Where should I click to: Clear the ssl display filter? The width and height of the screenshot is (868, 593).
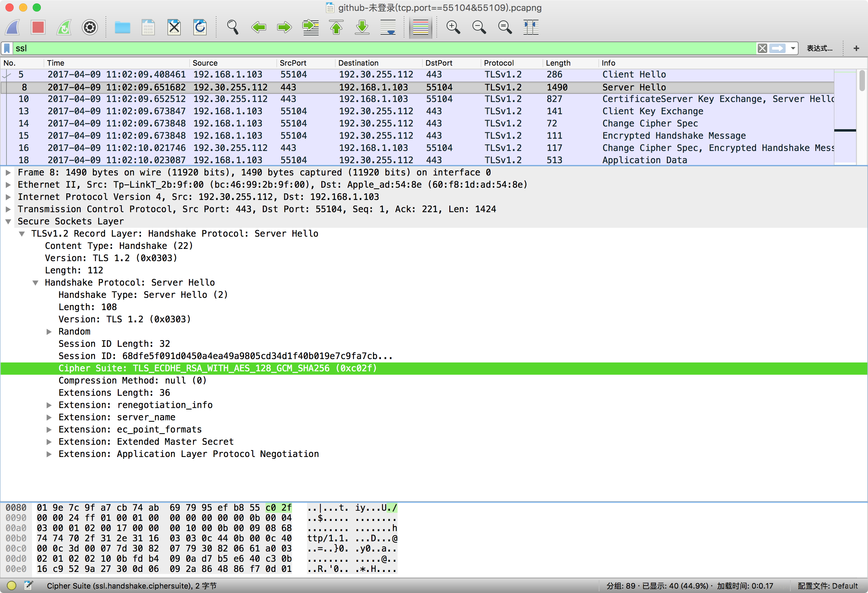(x=762, y=48)
